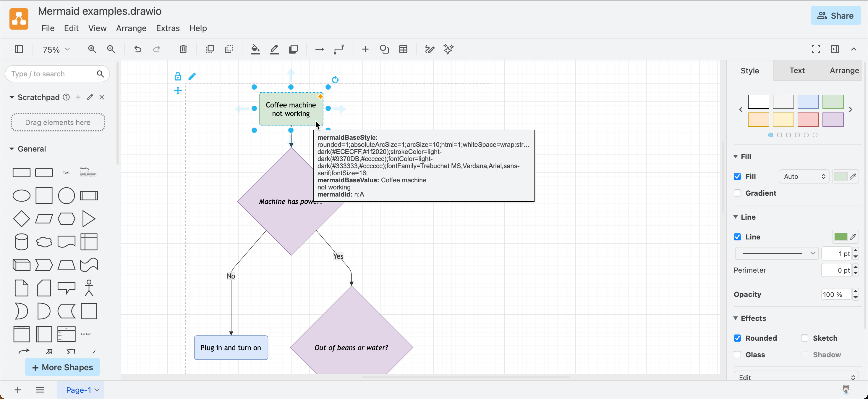Viewport: 868px width, 399px height.
Task: Toggle the Rounded checkbox
Action: [x=737, y=338]
